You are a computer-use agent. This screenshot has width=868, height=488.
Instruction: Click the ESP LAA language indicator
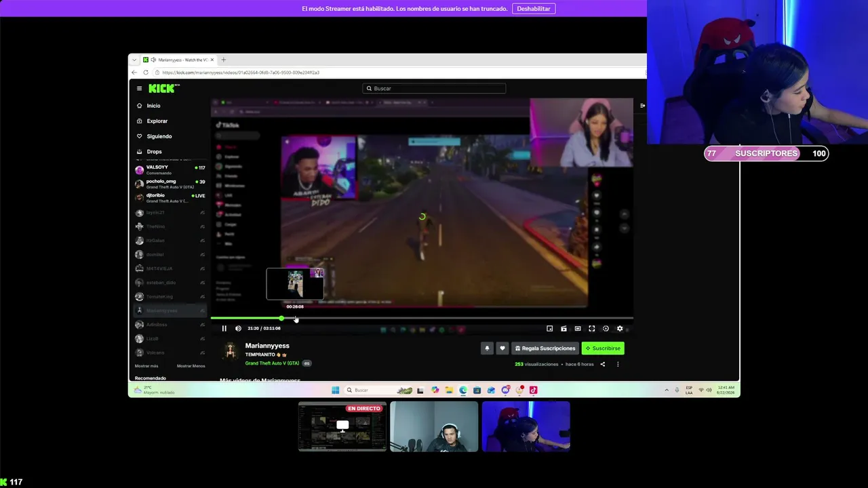pos(689,390)
